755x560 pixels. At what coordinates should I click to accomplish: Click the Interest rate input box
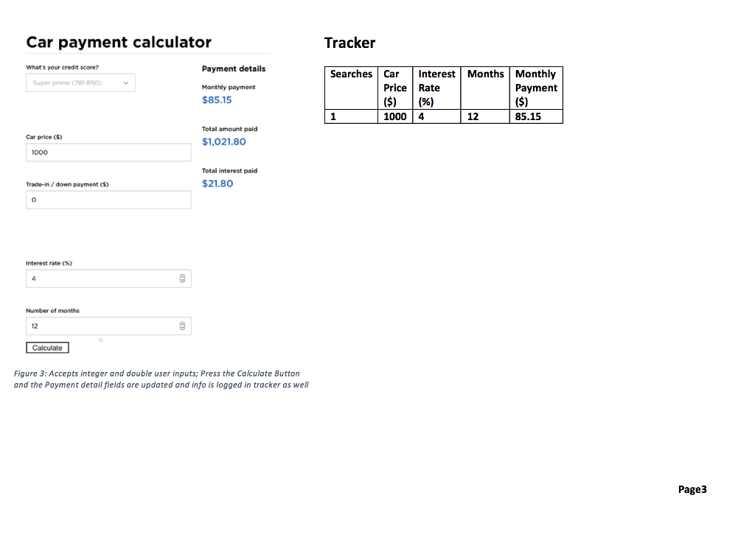click(x=103, y=279)
